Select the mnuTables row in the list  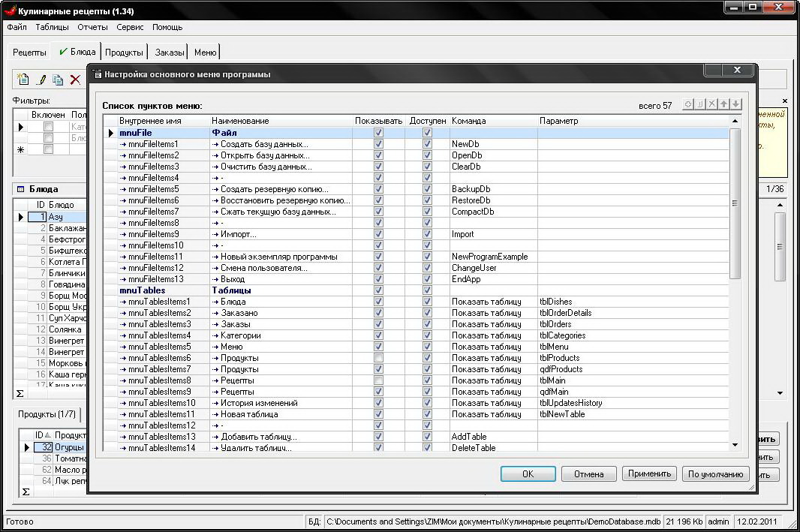[x=143, y=290]
